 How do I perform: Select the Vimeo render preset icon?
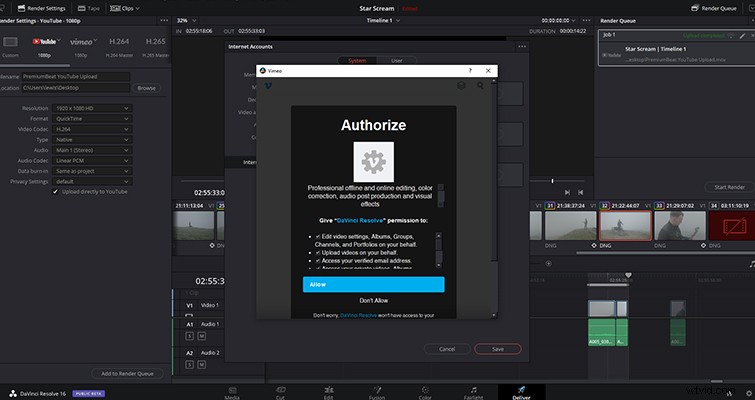[x=81, y=42]
